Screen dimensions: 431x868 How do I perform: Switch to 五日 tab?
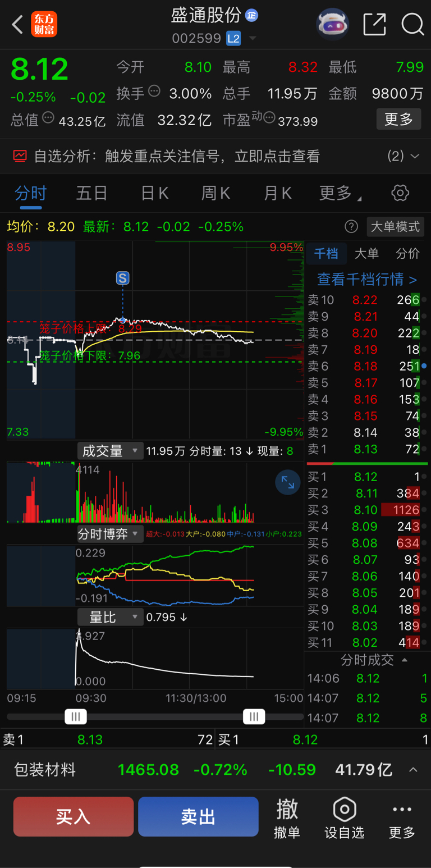[91, 193]
